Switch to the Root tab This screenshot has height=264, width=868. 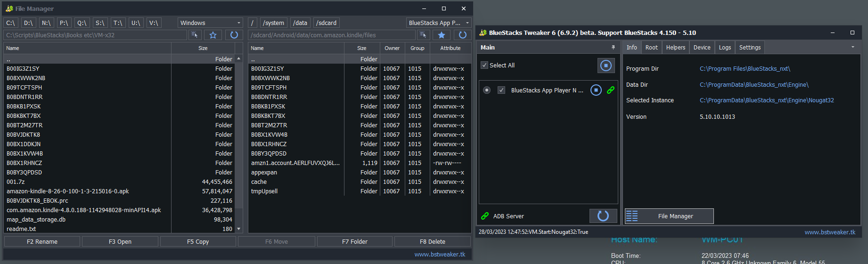[651, 48]
